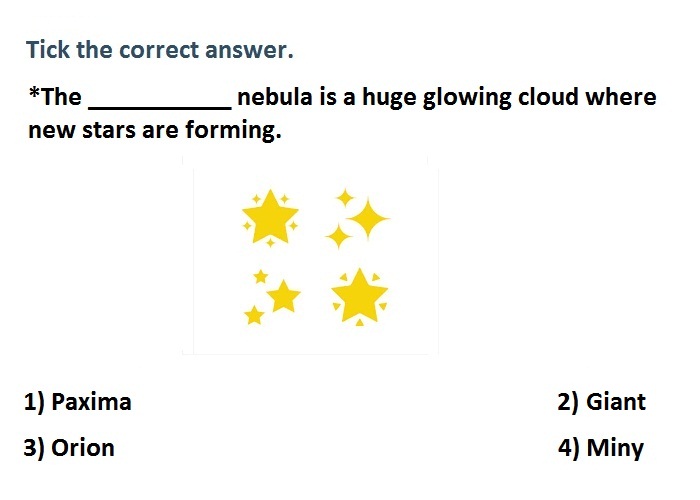Tick answer option 2) Giant

click(x=601, y=402)
